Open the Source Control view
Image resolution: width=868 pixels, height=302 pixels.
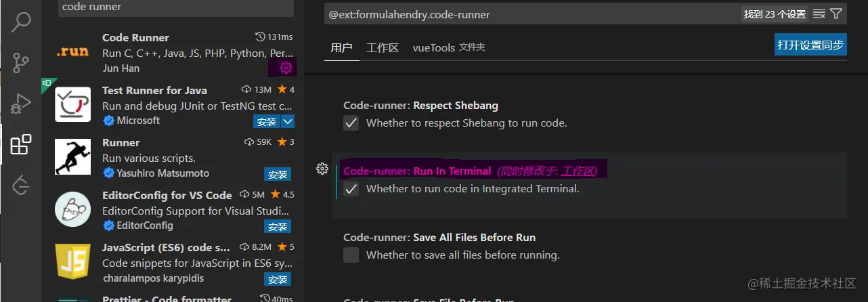[x=21, y=63]
